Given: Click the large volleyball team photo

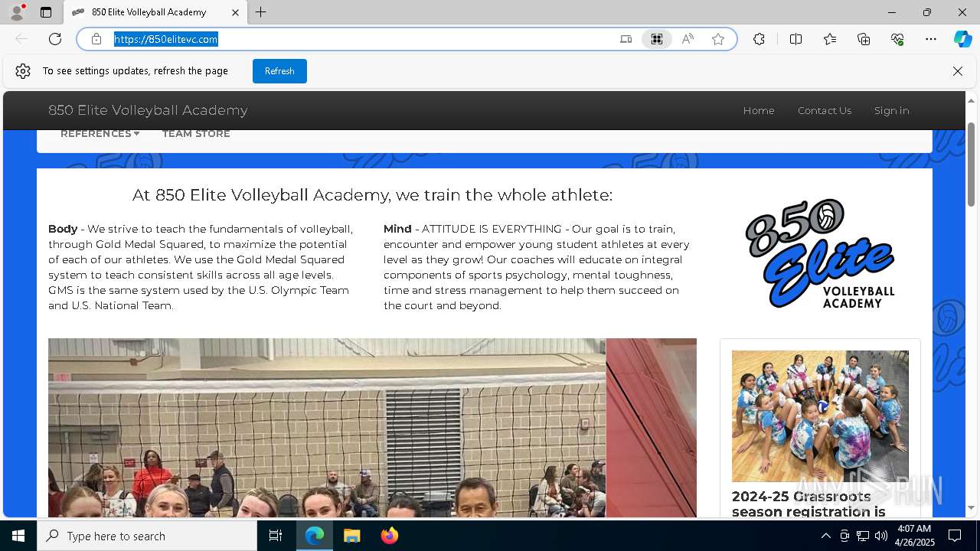Looking at the screenshot, I should tap(372, 428).
